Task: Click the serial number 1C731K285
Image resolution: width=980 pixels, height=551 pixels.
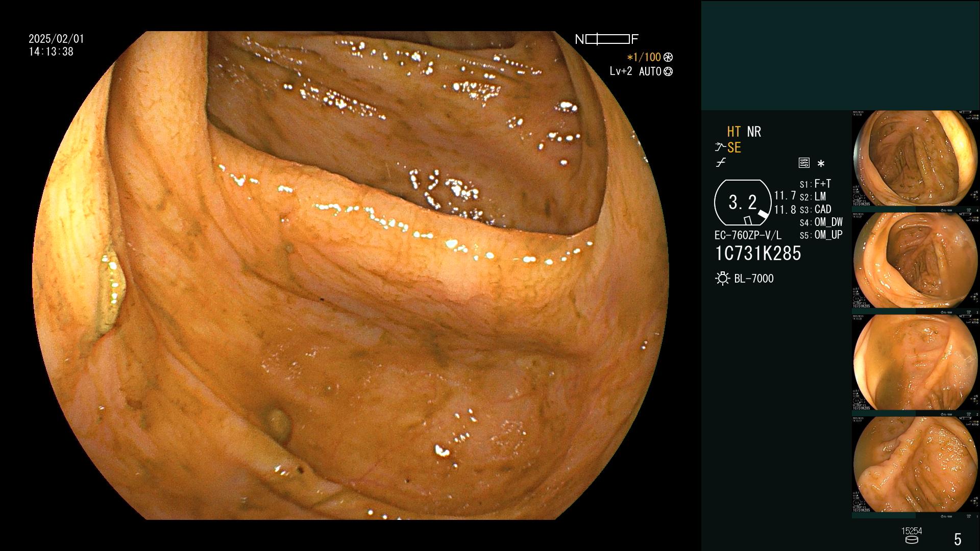Action: (758, 254)
